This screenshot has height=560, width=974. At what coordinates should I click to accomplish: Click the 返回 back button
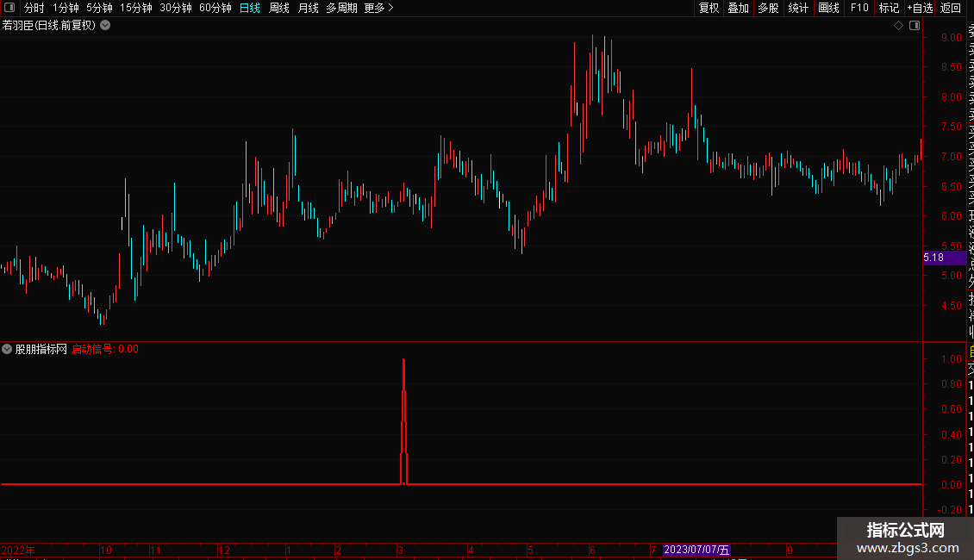[x=951, y=8]
